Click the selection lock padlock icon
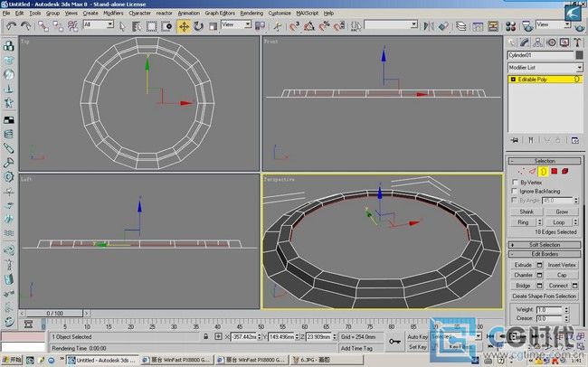 click(x=206, y=336)
